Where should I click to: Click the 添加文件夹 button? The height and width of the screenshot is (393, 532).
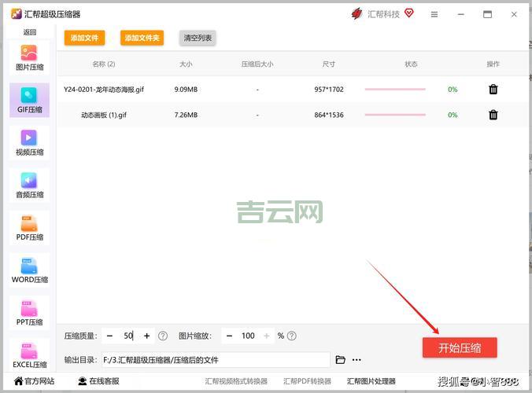[142, 38]
